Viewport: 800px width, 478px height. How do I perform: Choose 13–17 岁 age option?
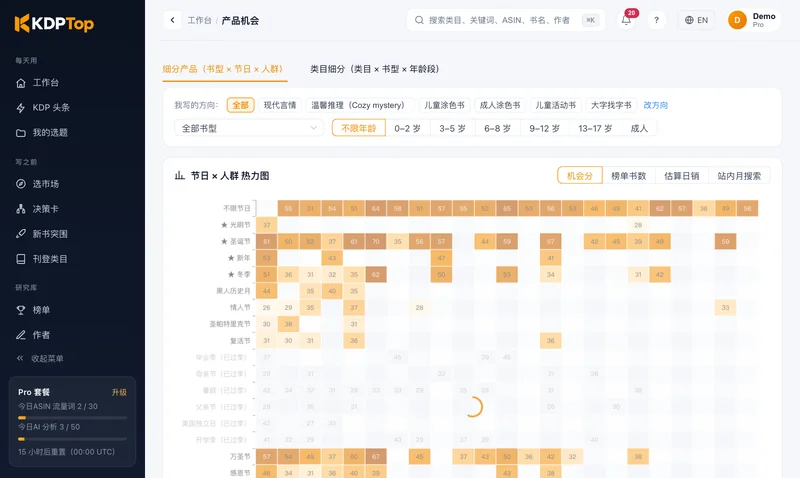[x=595, y=128]
